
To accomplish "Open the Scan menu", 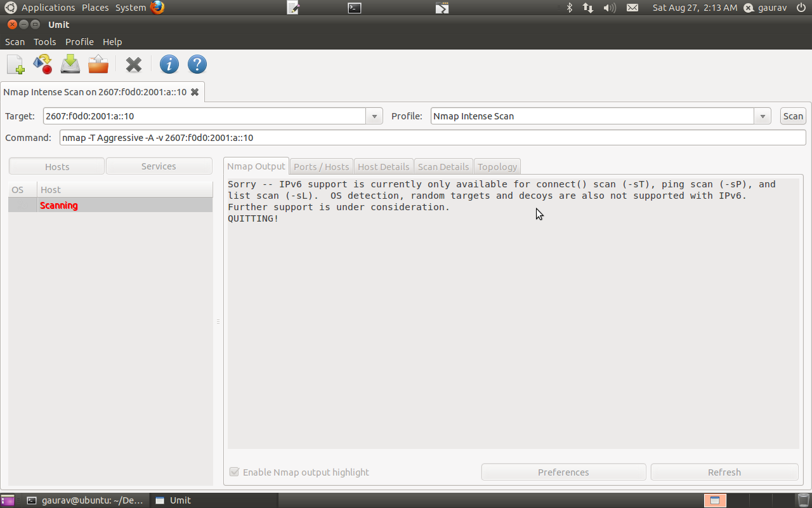I will click(x=15, y=42).
